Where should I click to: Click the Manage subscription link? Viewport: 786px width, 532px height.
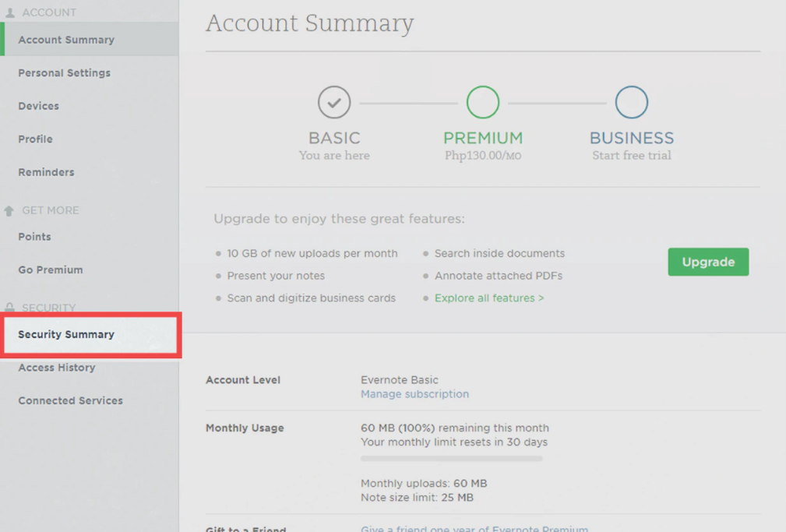(x=415, y=394)
